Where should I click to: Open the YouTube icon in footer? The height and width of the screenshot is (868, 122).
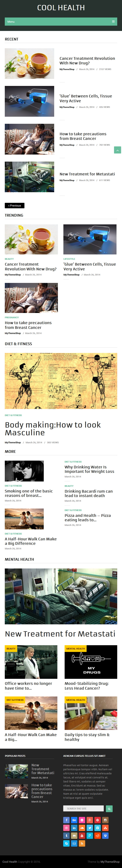[x=82, y=835]
